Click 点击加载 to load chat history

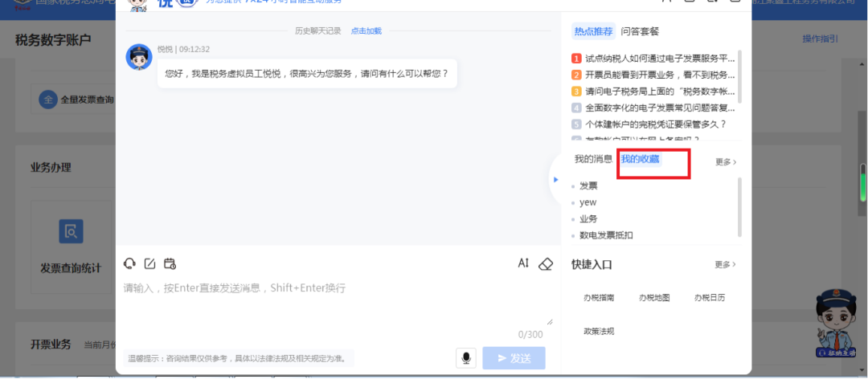coord(366,31)
